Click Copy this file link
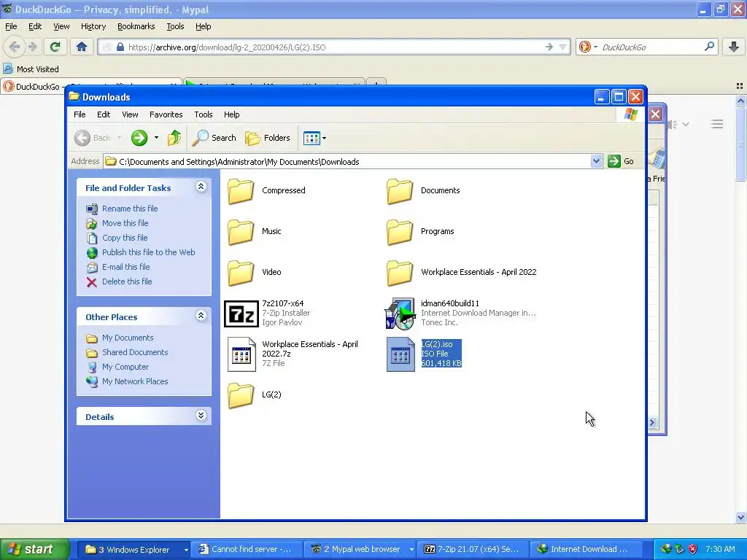Viewport: 747px width, 560px height. pyautogui.click(x=125, y=238)
